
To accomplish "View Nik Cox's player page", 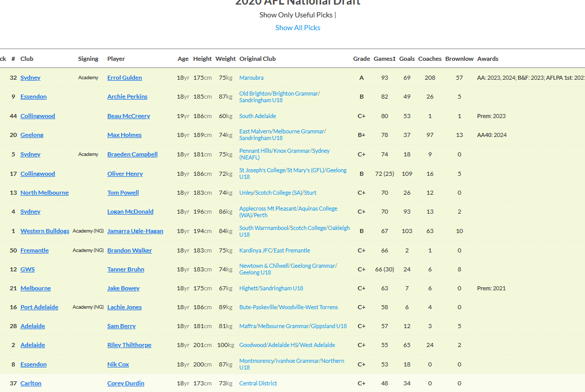I will click(x=118, y=364).
